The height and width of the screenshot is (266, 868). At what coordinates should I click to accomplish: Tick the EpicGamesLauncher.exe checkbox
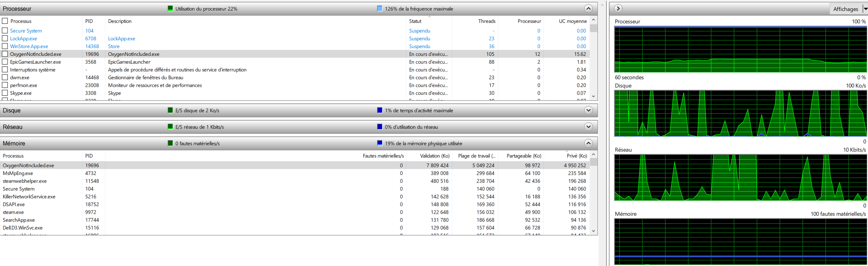[5, 62]
